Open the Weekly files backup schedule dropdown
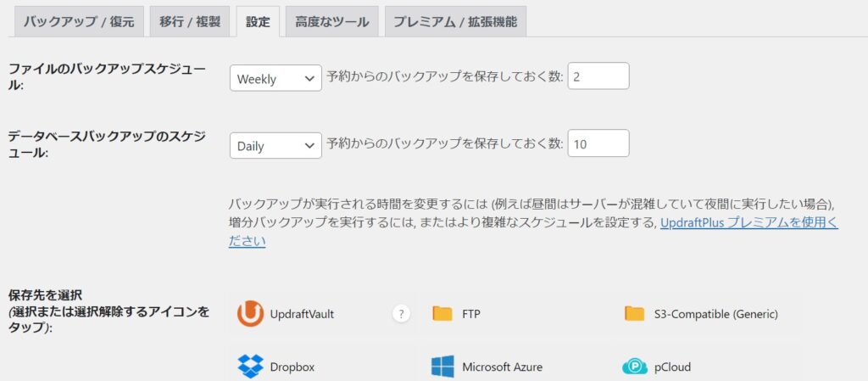The height and width of the screenshot is (381, 868). (275, 78)
